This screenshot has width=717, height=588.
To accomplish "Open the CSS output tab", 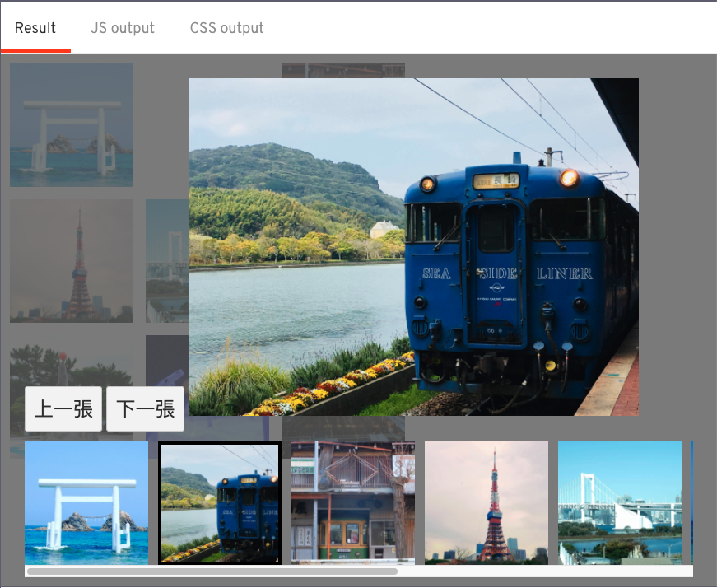I will pyautogui.click(x=227, y=28).
